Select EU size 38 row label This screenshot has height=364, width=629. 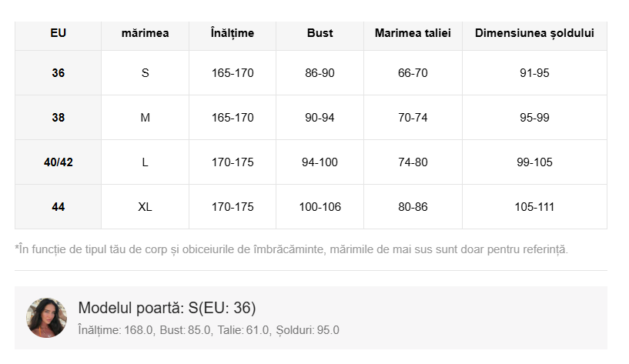tap(59, 118)
